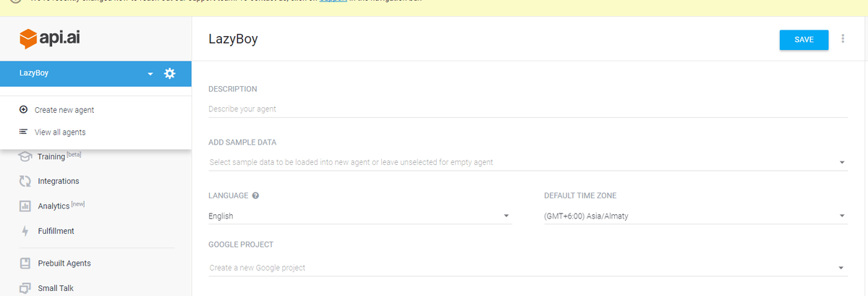868x296 pixels.
Task: Open the Integrations page link
Action: (59, 181)
